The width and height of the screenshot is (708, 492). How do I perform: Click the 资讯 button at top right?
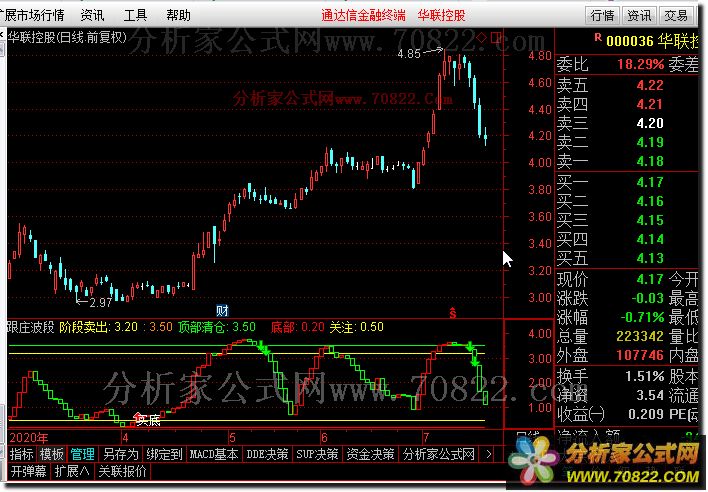pos(639,16)
